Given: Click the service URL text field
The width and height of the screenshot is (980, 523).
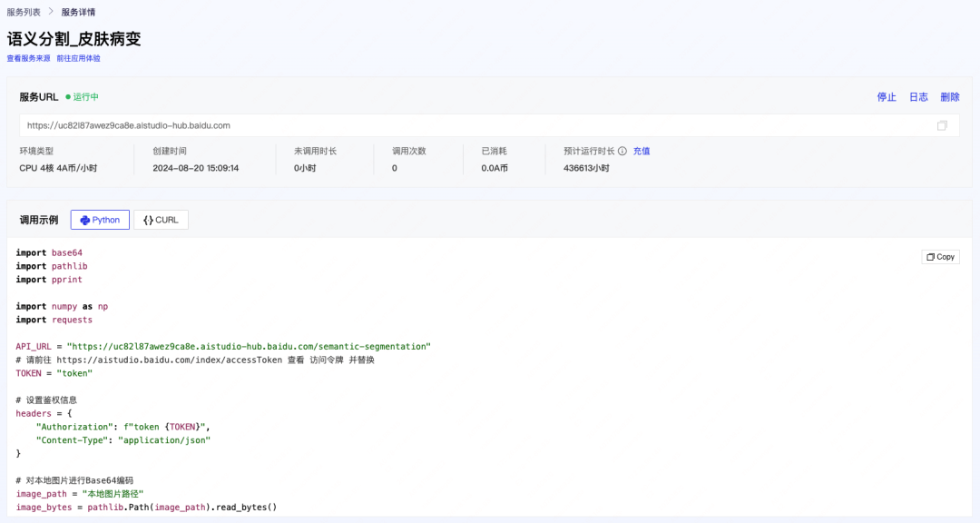Looking at the screenshot, I should pos(489,125).
